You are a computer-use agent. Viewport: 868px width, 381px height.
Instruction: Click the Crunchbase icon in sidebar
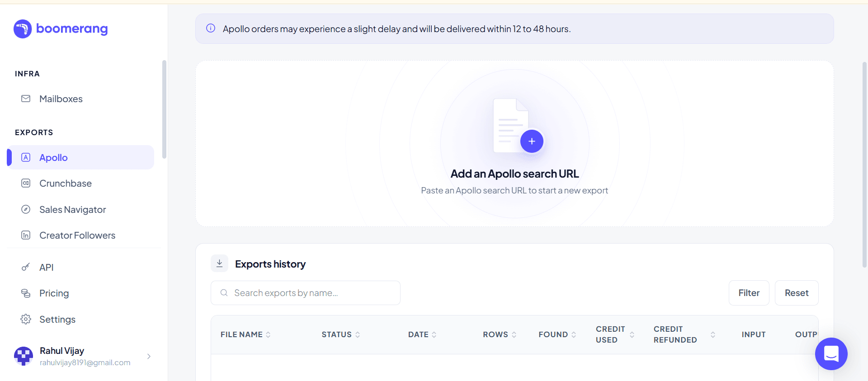(26, 183)
